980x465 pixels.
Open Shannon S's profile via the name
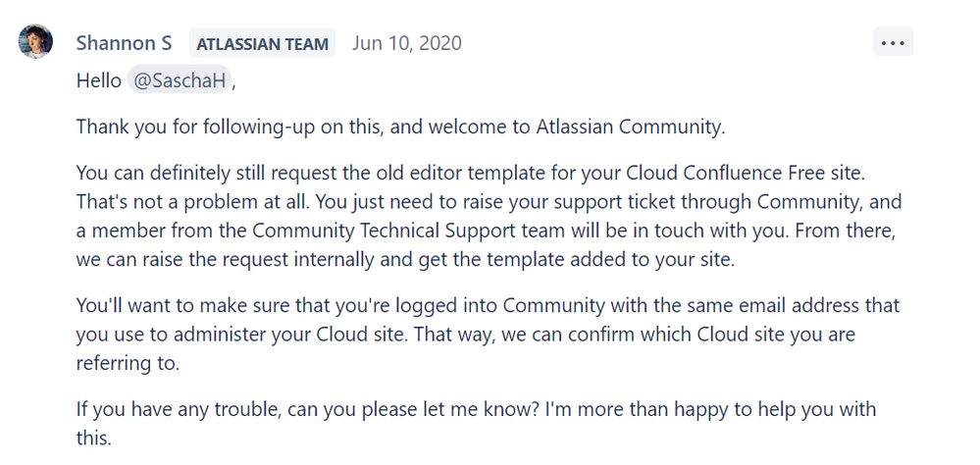click(x=124, y=43)
